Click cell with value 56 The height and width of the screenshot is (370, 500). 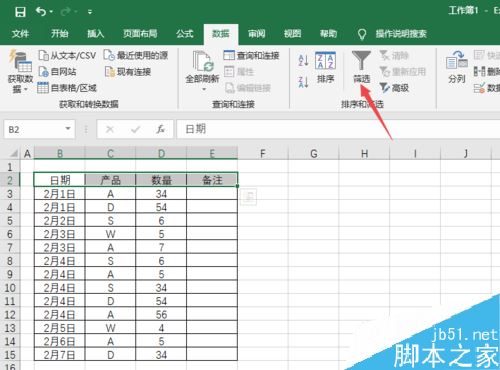pyautogui.click(x=161, y=315)
